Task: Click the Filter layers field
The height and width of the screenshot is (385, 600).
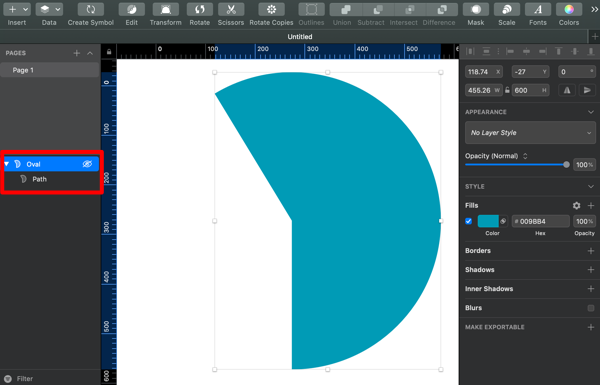Action: (x=50, y=378)
